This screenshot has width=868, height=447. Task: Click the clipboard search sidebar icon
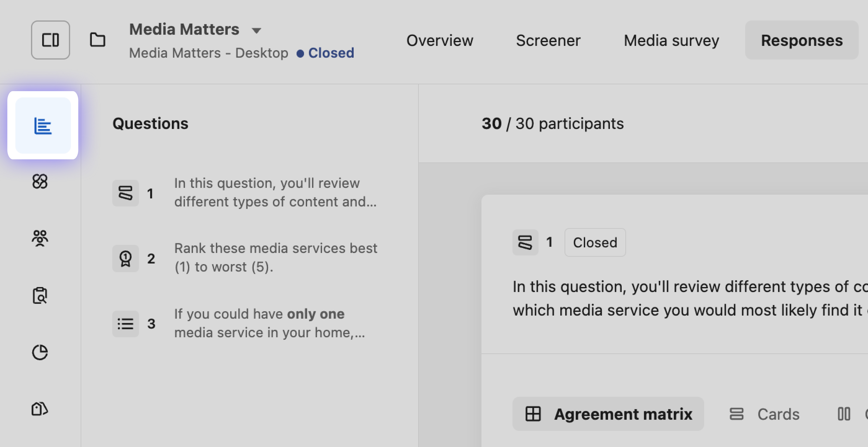pos(40,296)
